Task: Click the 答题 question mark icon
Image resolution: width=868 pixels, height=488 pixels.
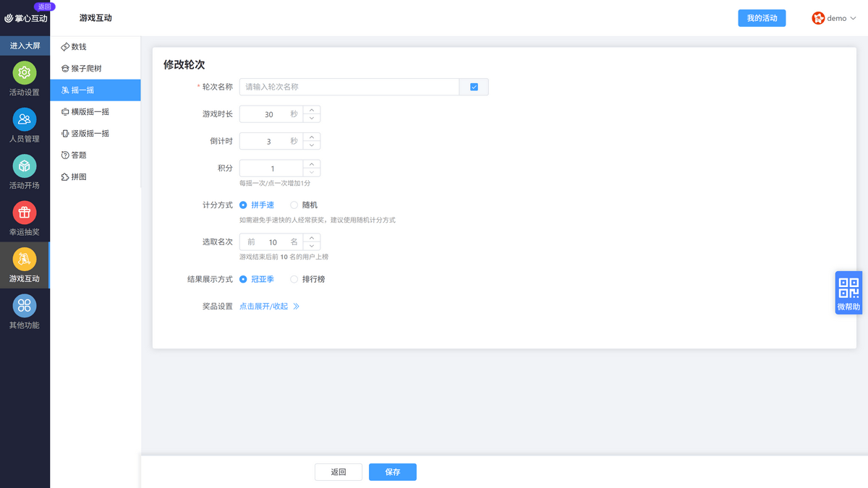Action: [x=65, y=155]
